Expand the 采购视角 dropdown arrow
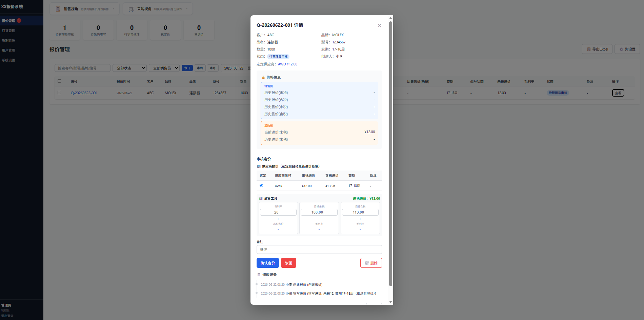The image size is (644, 320). pos(187,9)
